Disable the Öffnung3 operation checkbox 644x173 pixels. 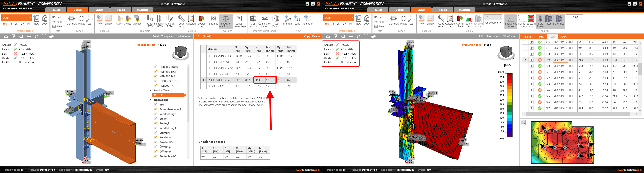[x=155, y=147]
